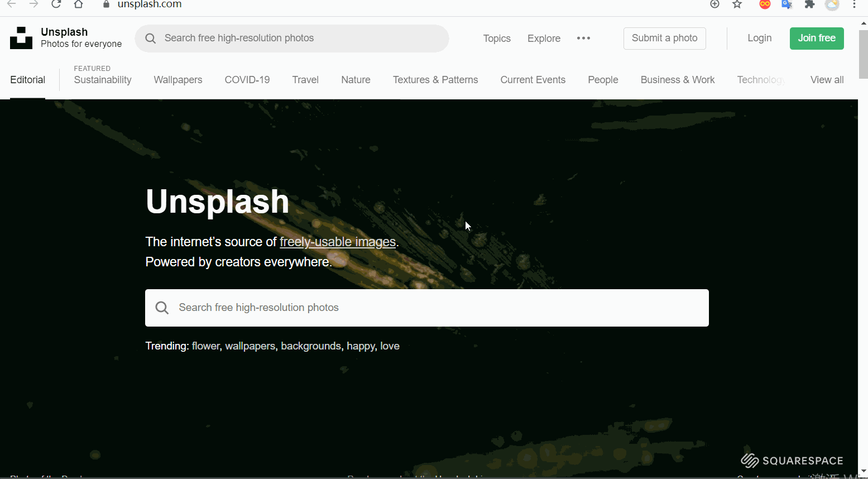Focus the top header search field
Viewport: 868px width, 479px height.
coord(292,39)
